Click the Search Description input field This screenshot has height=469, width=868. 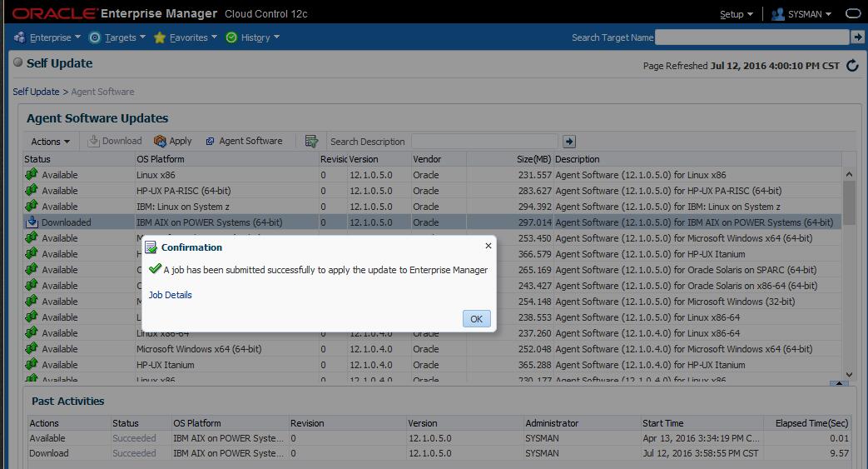(x=484, y=142)
